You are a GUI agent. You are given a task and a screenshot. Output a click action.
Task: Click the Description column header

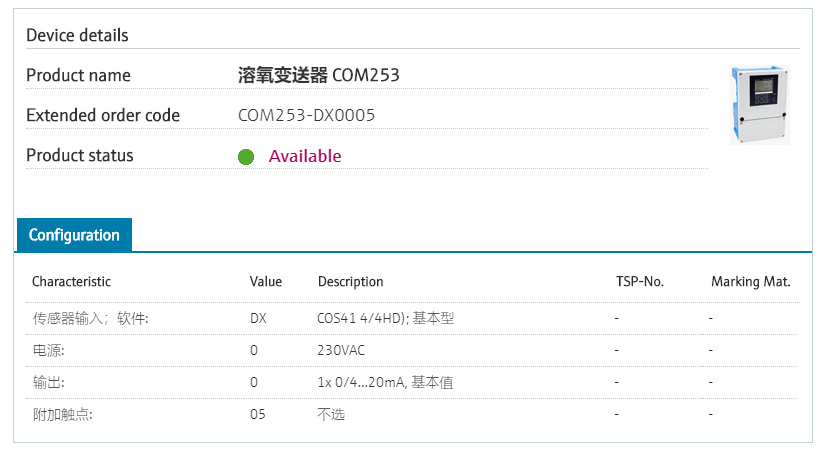(350, 282)
